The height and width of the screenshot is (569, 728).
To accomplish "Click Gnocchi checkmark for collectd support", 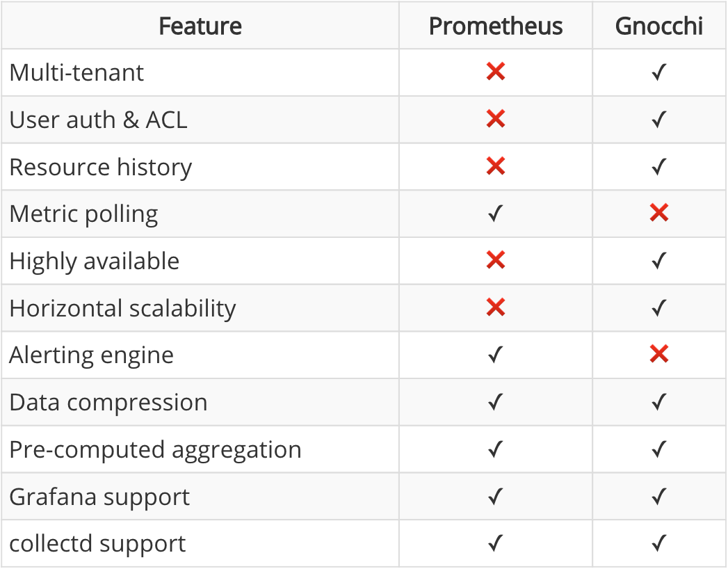I will pos(659,543).
